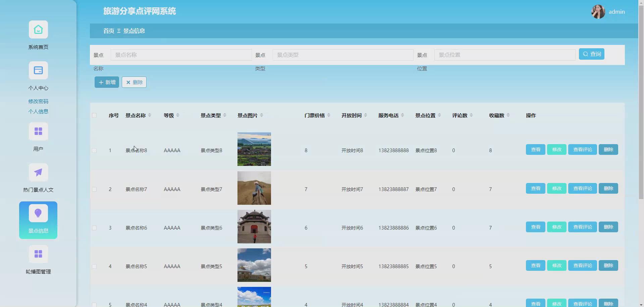Sort by 景点名称 column arrows
Screen dimensions: 644x307
click(150, 115)
